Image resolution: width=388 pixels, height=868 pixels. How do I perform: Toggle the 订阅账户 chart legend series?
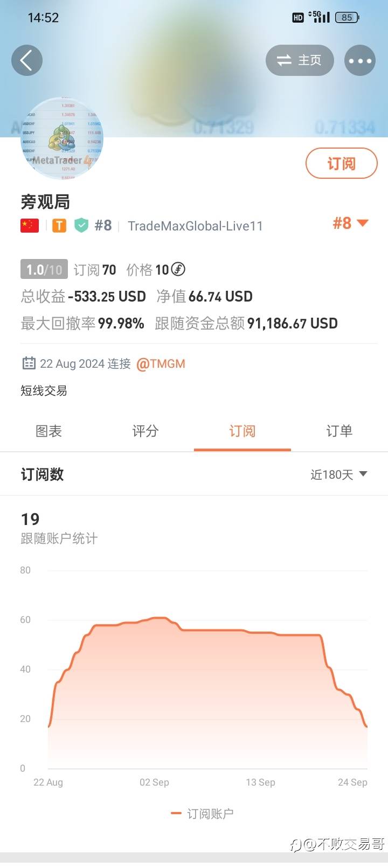coord(202,814)
